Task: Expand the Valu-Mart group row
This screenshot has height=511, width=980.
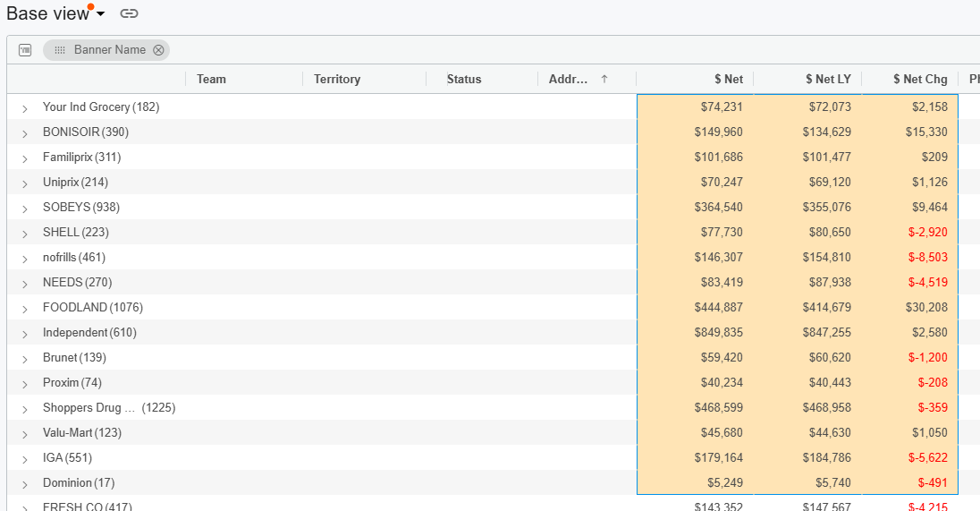Action: (x=24, y=433)
